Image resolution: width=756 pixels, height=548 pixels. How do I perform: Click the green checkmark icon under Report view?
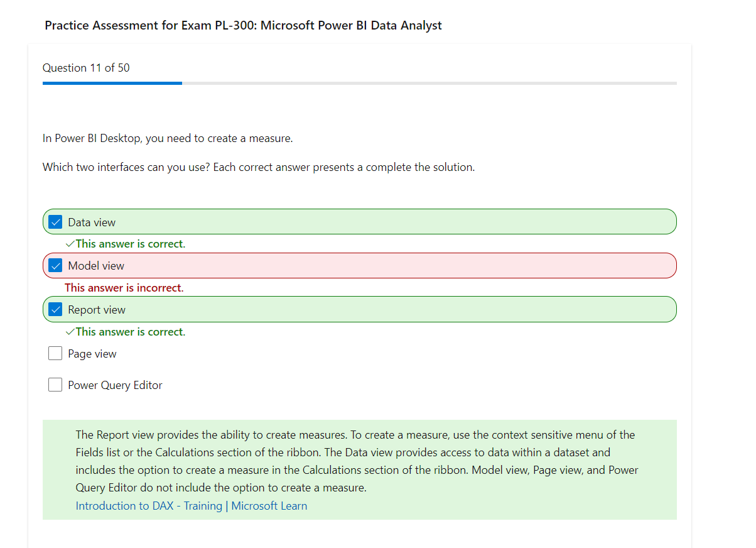(x=70, y=332)
